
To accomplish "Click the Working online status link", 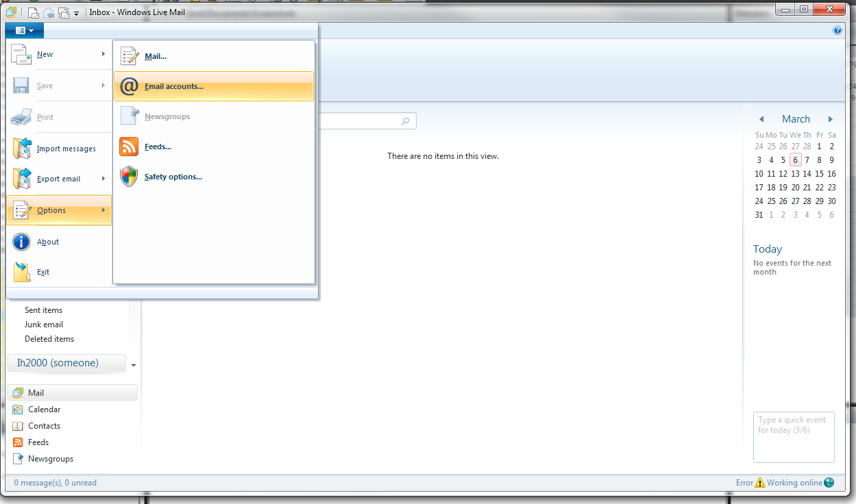I will tap(794, 483).
